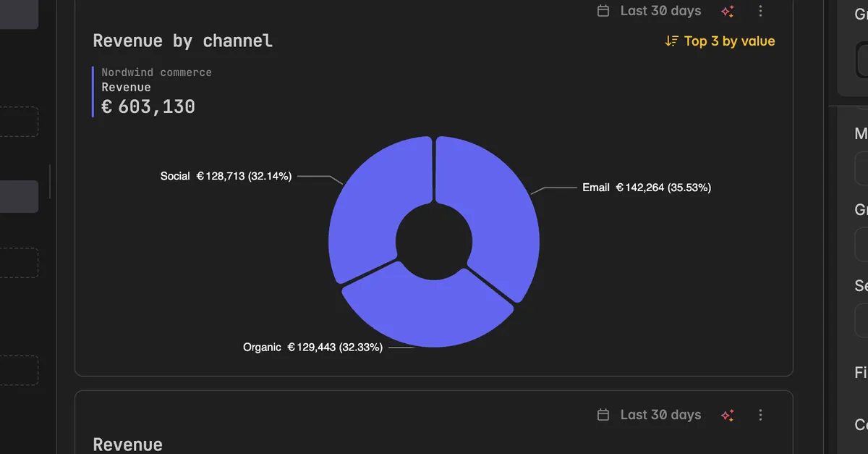
Task: Click the Nordwind commerce legend entry
Action: click(x=156, y=72)
